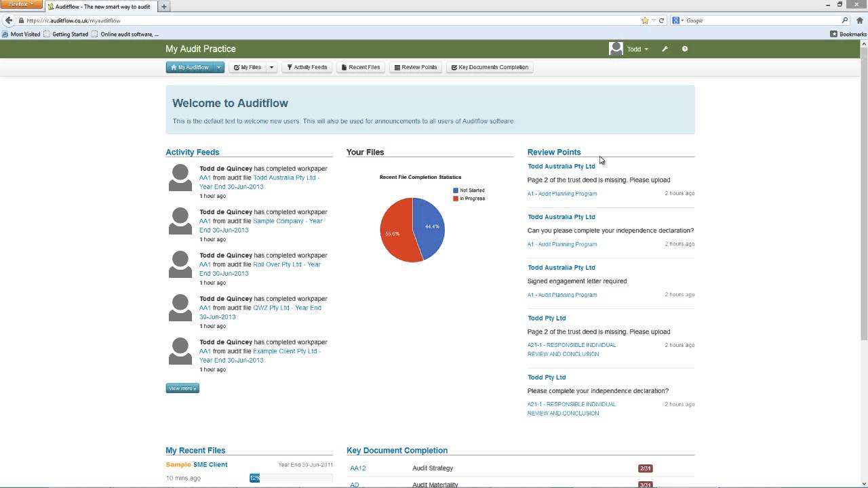Click the In Progress legend color swatch
Screen dimensions: 868x488
[456, 199]
